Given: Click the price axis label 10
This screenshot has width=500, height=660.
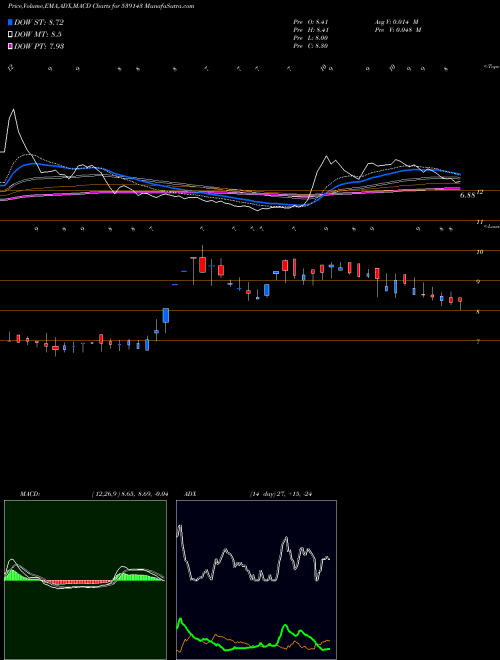Looking at the screenshot, I should pyautogui.click(x=479, y=252).
